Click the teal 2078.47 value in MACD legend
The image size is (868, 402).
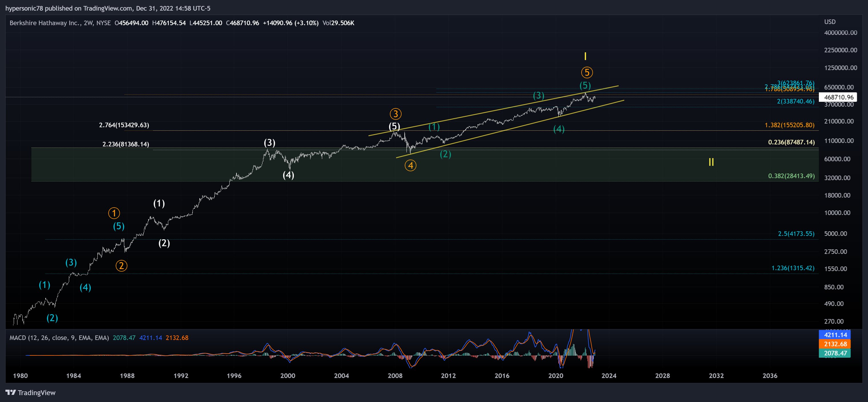[x=124, y=338]
